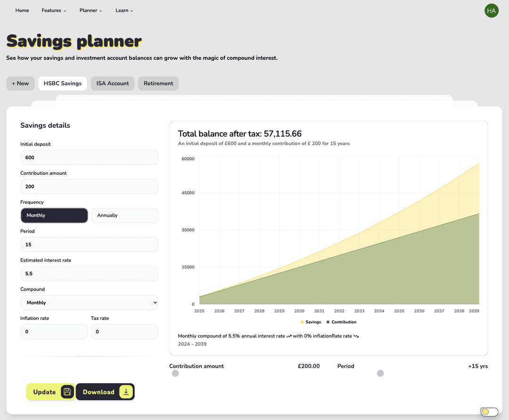The width and height of the screenshot is (509, 420).
Task: Select Monthly frequency
Action: pyautogui.click(x=54, y=215)
